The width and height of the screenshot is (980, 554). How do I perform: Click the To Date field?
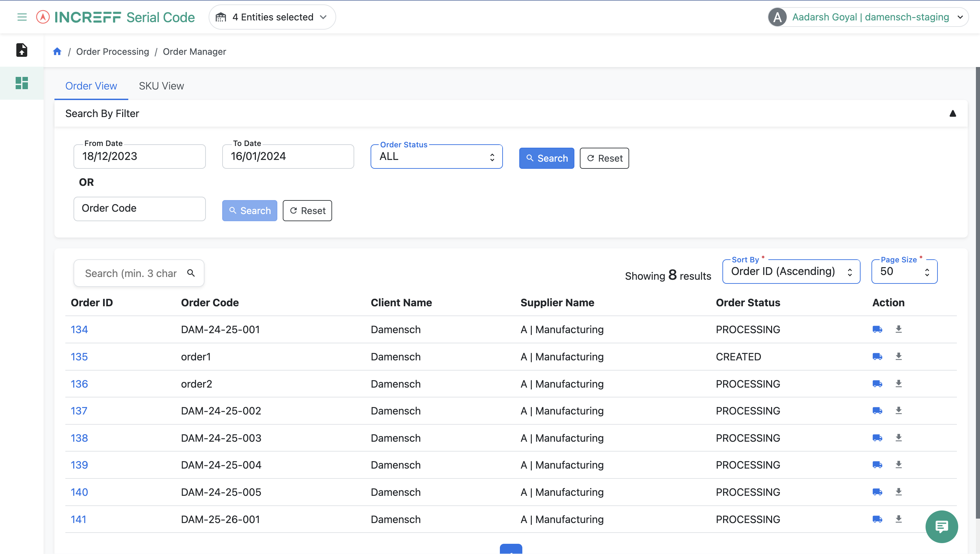[x=288, y=157]
